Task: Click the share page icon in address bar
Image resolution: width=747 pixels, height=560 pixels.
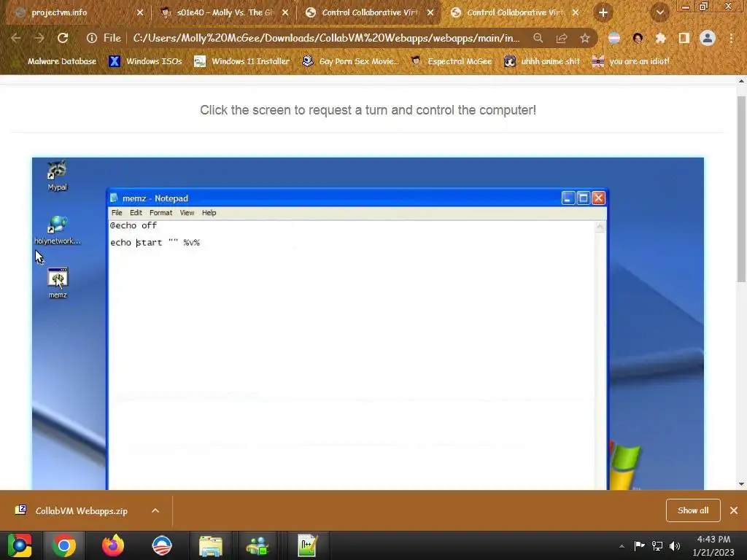Action: pos(561,38)
